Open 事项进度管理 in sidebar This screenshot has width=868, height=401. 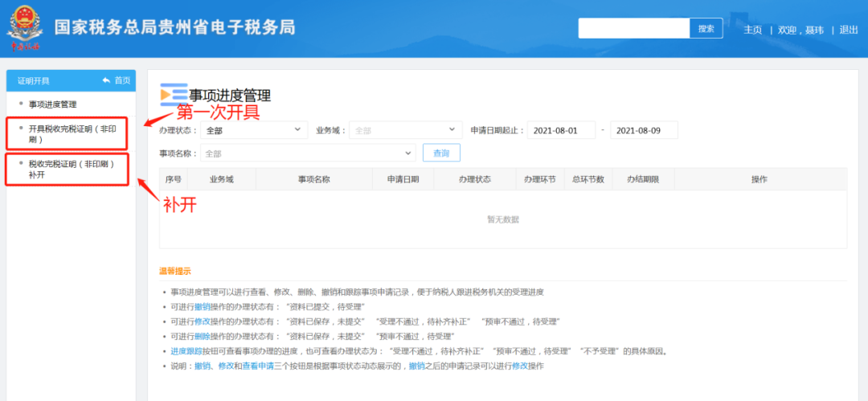point(52,104)
